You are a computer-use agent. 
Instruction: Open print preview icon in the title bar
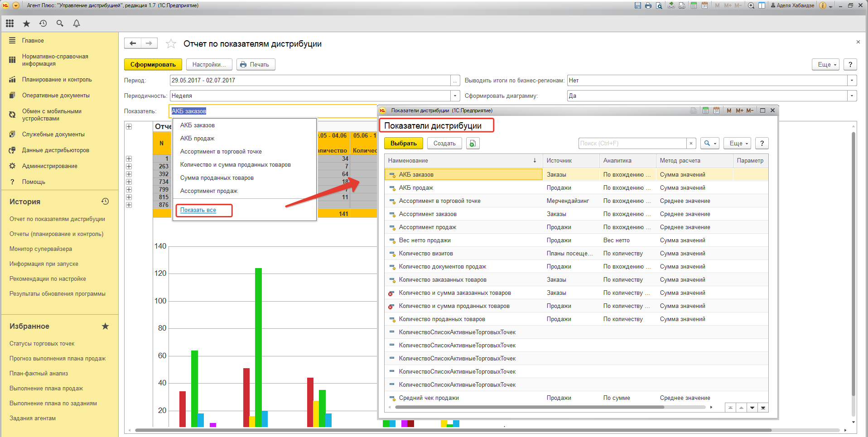coord(659,5)
